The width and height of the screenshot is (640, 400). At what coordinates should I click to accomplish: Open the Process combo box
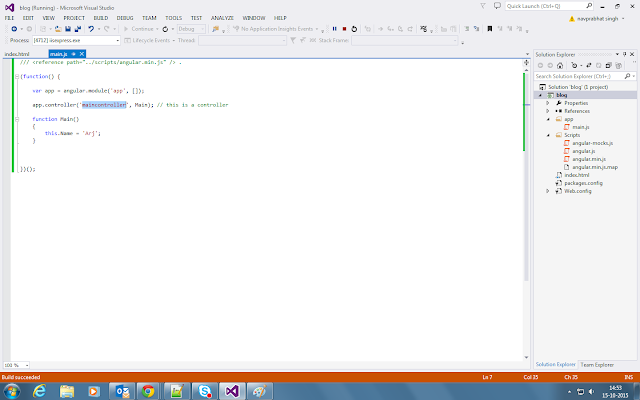click(x=76, y=40)
